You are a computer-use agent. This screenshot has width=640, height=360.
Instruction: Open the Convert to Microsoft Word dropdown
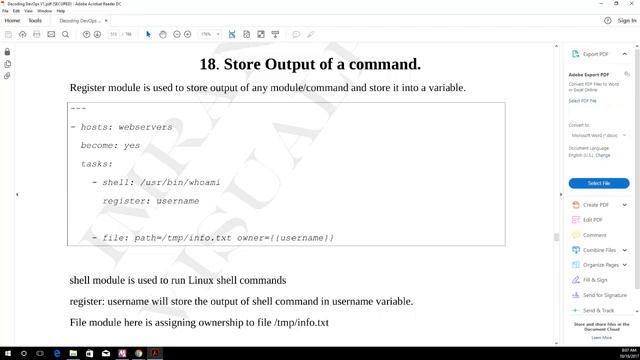coord(598,135)
